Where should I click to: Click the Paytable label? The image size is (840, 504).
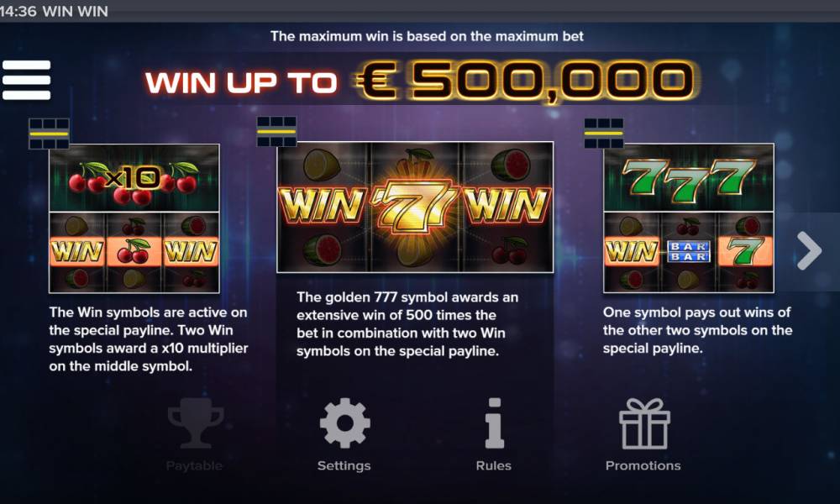194,465
